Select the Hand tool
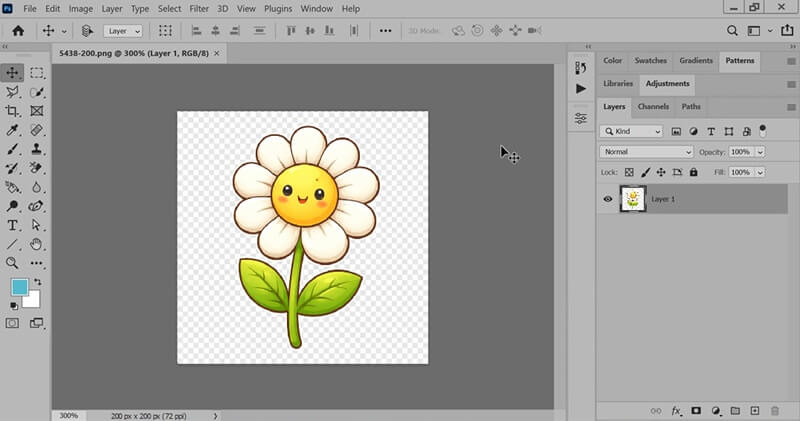Image resolution: width=800 pixels, height=421 pixels. 36,244
